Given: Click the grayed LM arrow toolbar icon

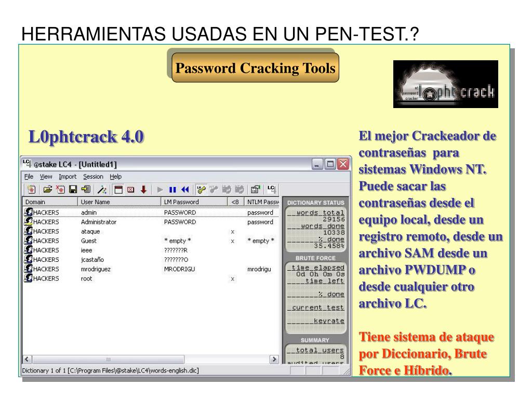Looking at the screenshot, I should point(227,190).
